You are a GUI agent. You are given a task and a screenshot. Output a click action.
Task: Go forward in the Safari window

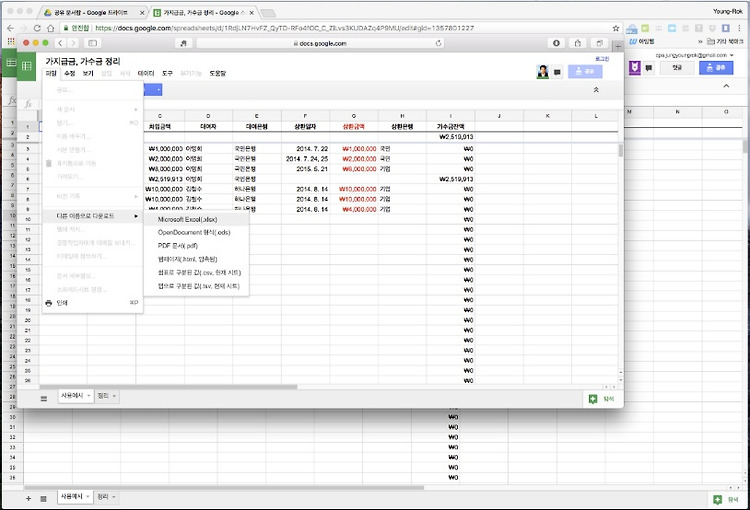73,43
